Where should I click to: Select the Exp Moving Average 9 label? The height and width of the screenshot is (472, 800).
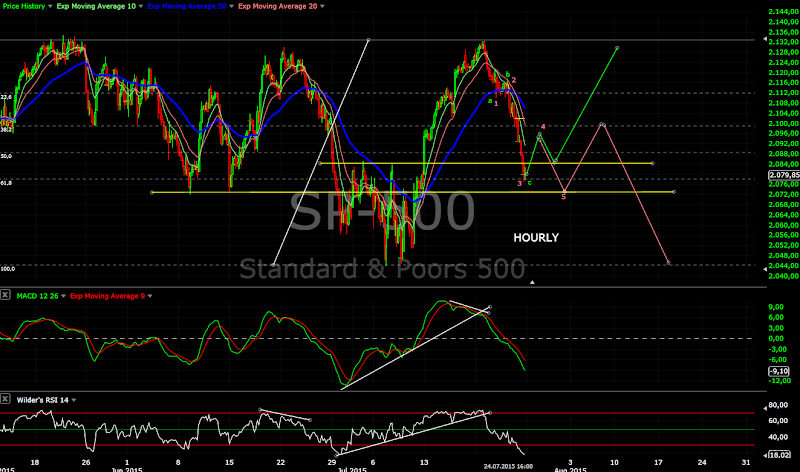tap(107, 296)
